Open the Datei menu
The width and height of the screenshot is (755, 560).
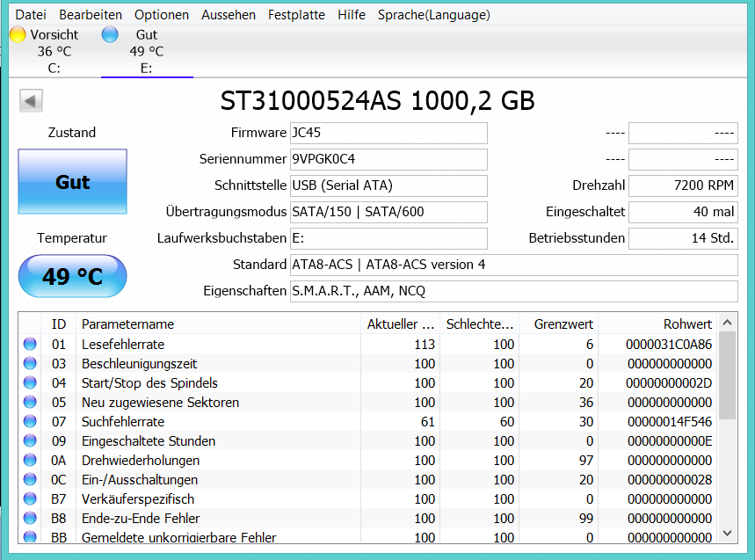pos(31,15)
